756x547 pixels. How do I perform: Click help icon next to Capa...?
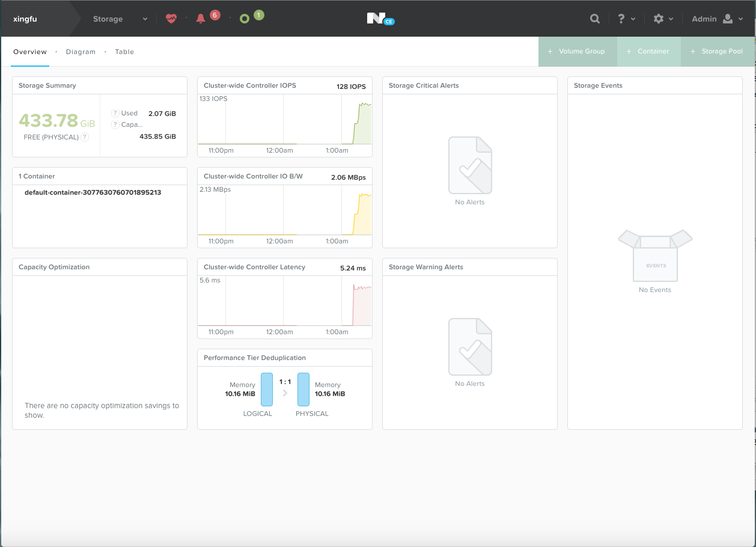(115, 124)
